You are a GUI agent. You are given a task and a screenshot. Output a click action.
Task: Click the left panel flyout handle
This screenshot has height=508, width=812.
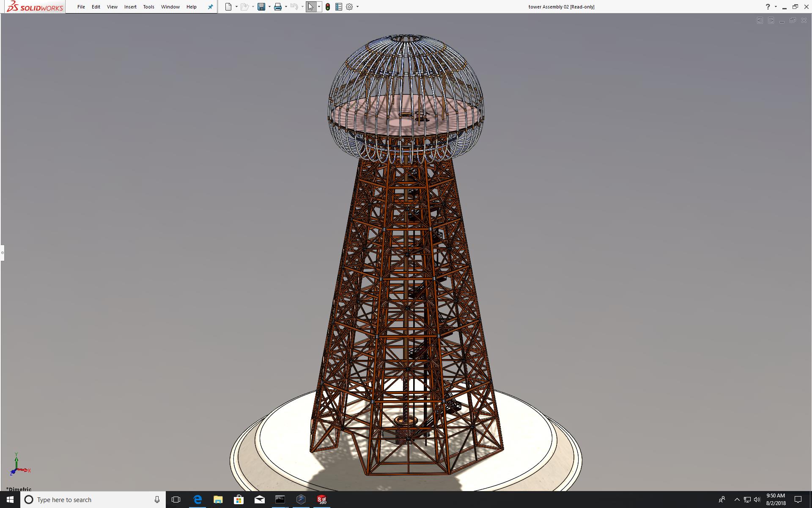2,253
